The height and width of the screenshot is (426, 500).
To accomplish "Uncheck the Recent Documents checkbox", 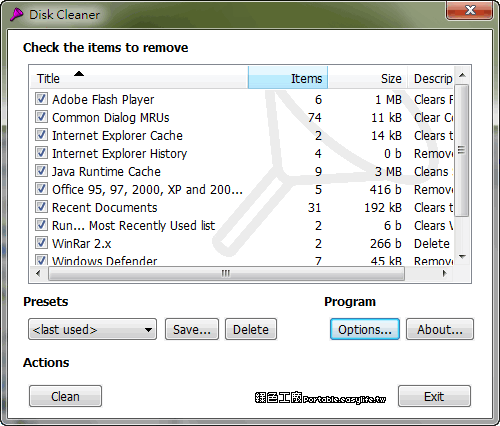I will coord(41,207).
